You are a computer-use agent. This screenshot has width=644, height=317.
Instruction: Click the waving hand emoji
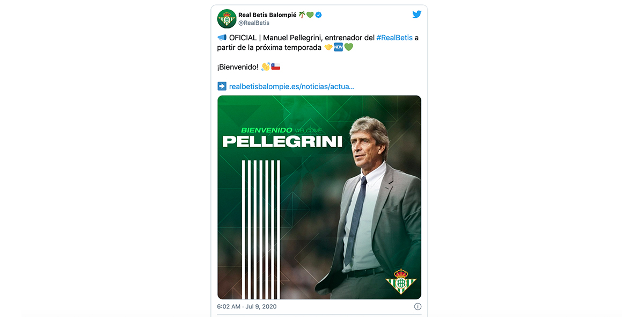(x=265, y=67)
